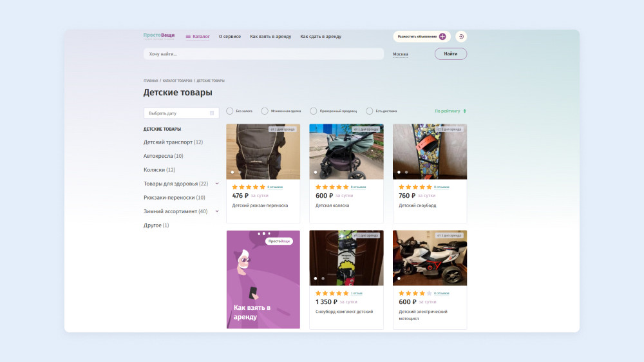The width and height of the screenshot is (644, 362).
Task: Click Разместить объявление button
Action: pos(422,37)
